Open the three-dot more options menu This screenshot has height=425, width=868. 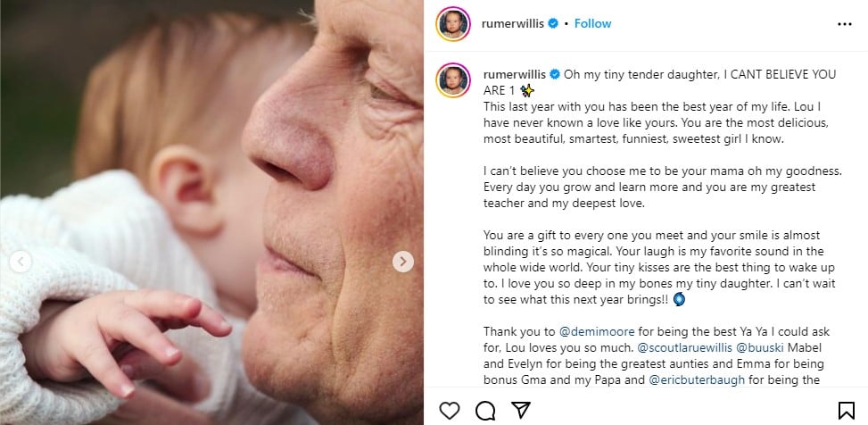(x=844, y=24)
